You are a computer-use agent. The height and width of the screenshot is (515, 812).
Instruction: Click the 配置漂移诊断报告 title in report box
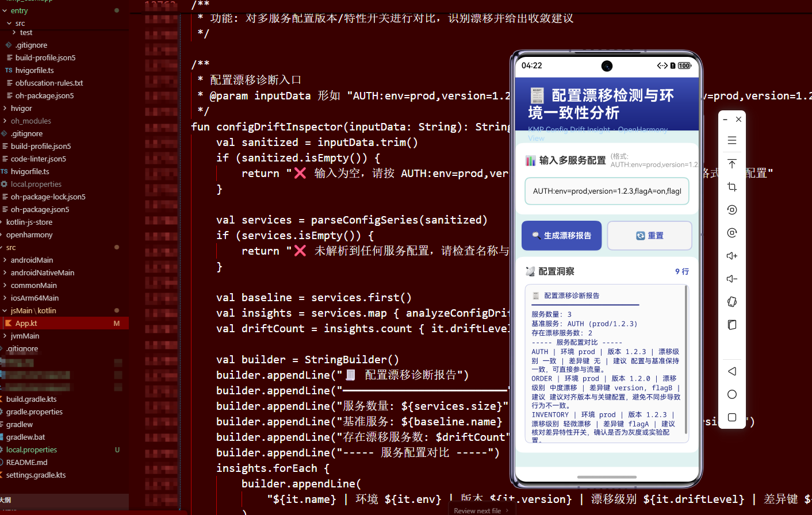point(572,295)
